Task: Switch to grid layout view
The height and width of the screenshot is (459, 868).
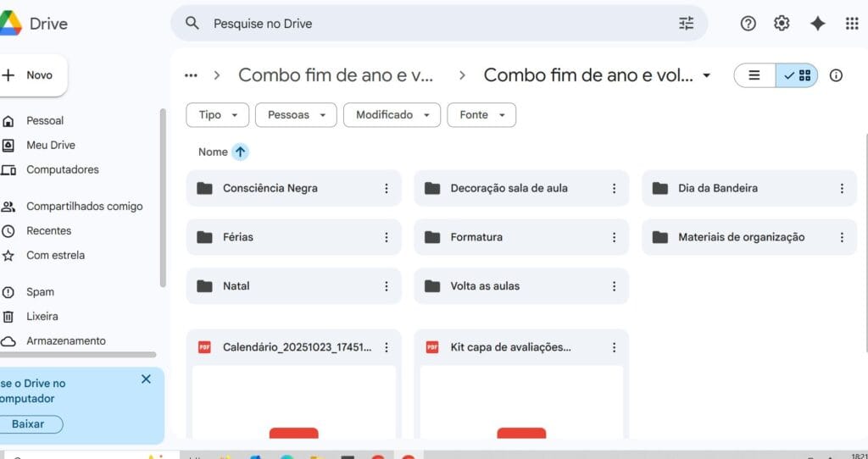Action: tap(798, 75)
